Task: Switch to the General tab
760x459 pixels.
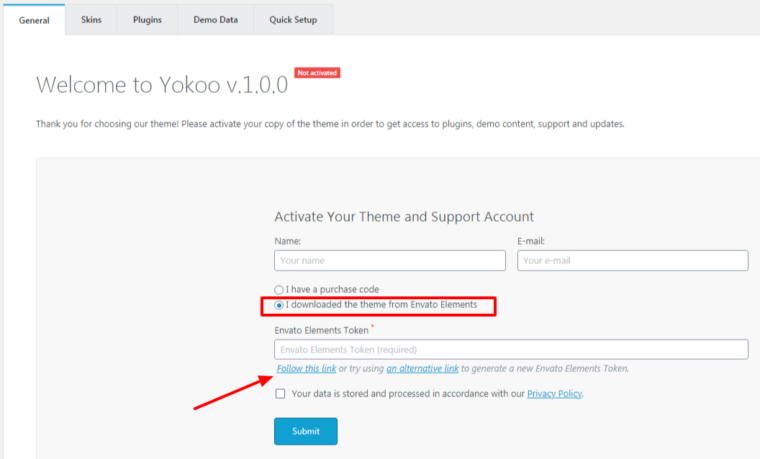Action: pyautogui.click(x=34, y=20)
